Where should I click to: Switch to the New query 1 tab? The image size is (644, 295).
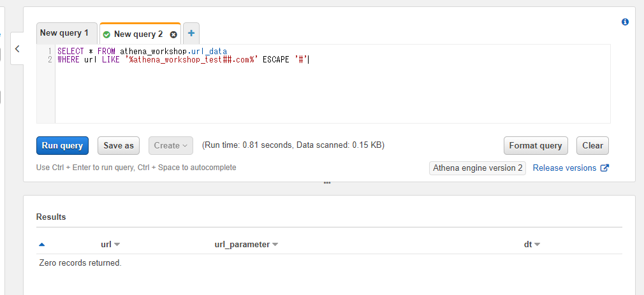tap(66, 33)
